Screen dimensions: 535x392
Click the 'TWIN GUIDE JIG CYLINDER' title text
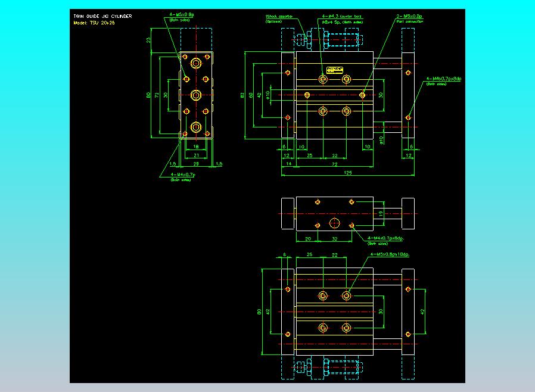coord(102,16)
